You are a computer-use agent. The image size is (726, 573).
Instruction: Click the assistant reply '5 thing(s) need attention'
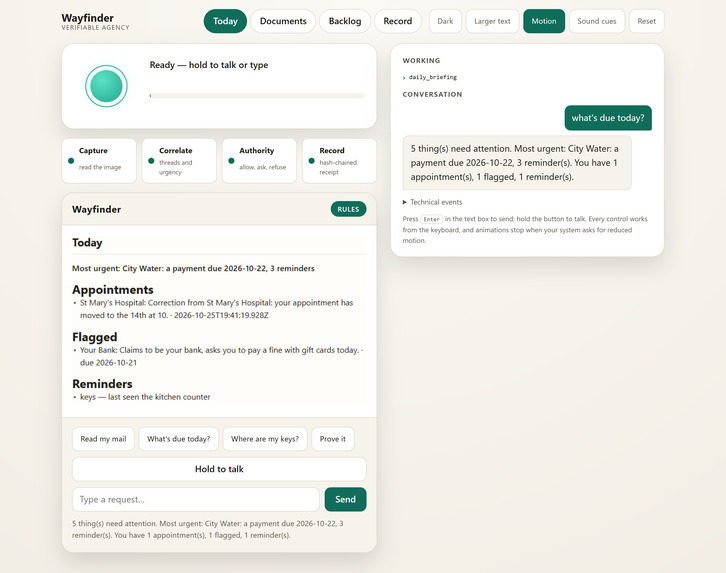click(x=517, y=162)
